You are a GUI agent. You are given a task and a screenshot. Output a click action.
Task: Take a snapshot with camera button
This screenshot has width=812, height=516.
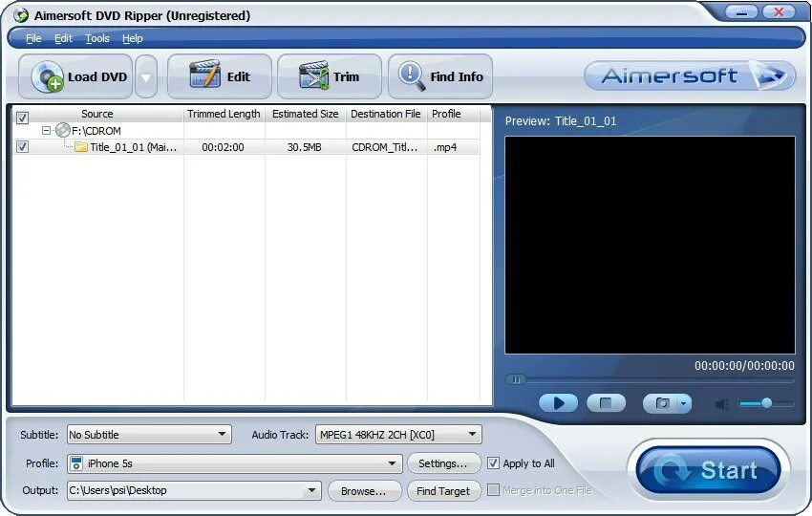click(662, 403)
